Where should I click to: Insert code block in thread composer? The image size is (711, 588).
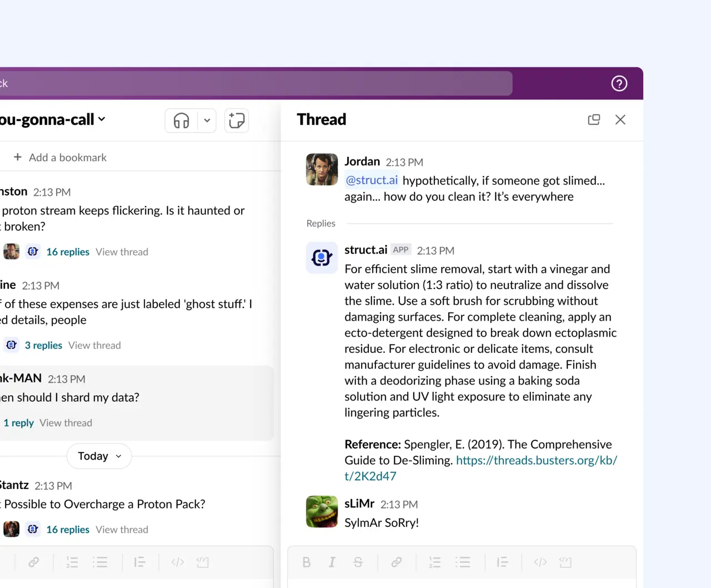[x=565, y=562]
